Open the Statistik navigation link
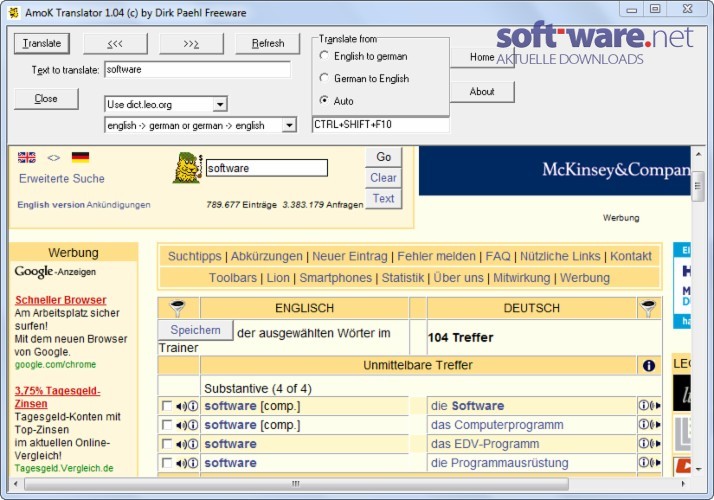 point(403,278)
